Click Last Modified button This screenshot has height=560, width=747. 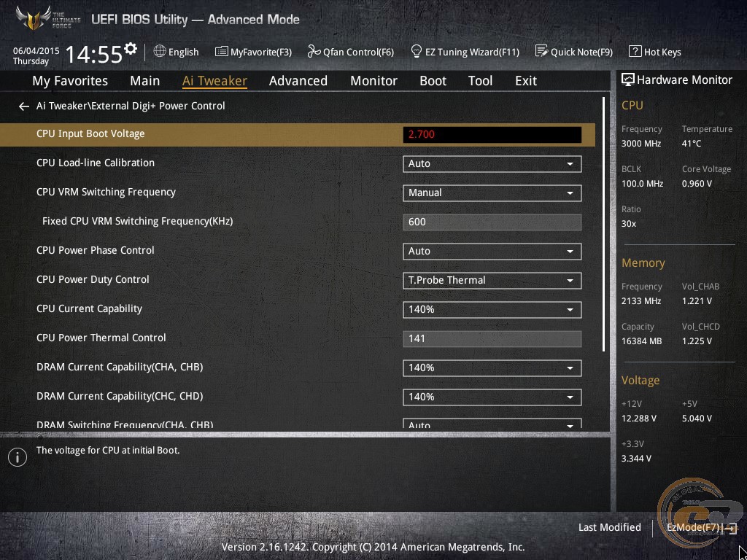click(x=609, y=528)
